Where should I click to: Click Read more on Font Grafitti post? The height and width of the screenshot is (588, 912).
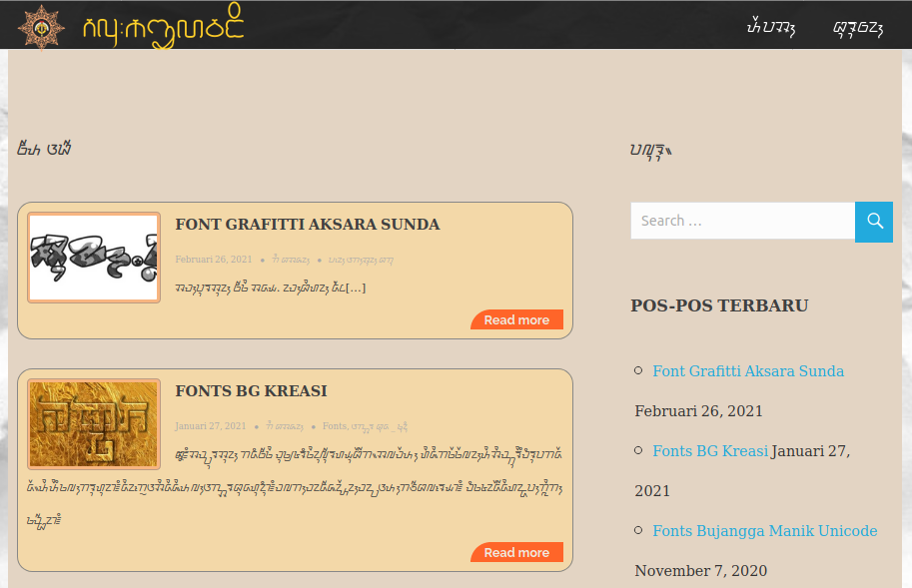click(516, 319)
